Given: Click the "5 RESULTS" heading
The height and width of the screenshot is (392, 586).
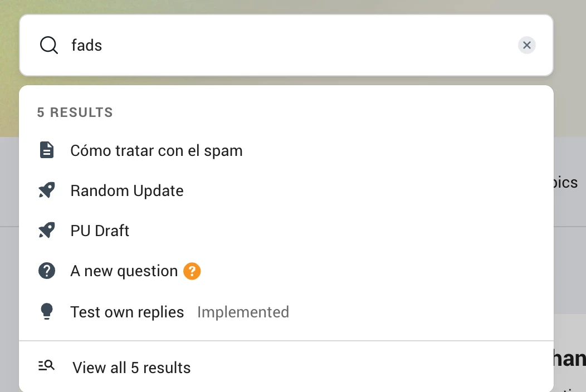Looking at the screenshot, I should pos(75,112).
